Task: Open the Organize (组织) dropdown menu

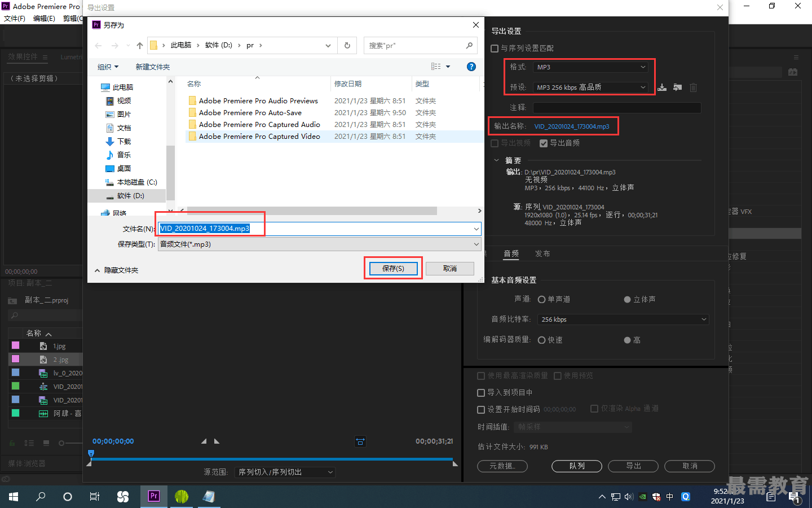Action: pyautogui.click(x=108, y=67)
